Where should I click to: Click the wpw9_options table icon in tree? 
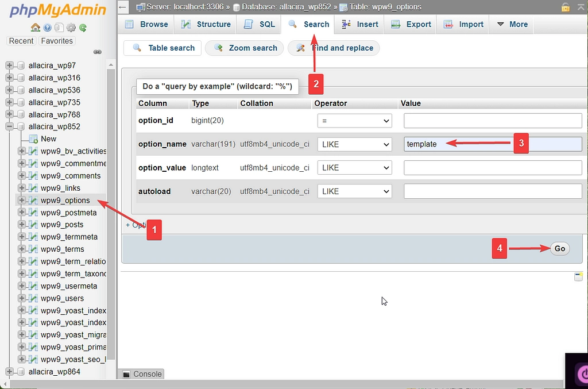pyautogui.click(x=33, y=201)
